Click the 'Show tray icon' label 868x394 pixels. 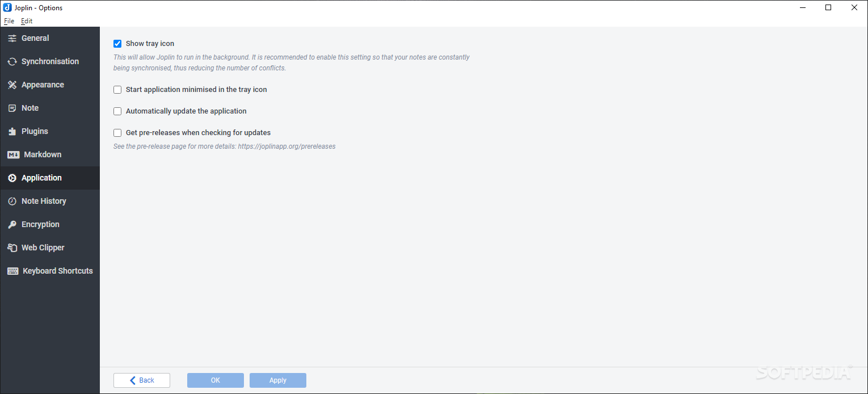point(150,43)
